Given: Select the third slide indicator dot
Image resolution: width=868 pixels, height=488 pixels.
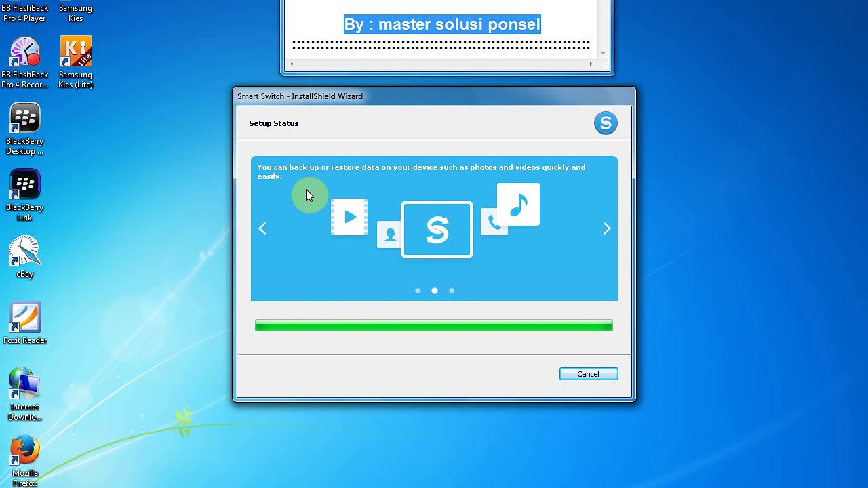Looking at the screenshot, I should coord(452,291).
